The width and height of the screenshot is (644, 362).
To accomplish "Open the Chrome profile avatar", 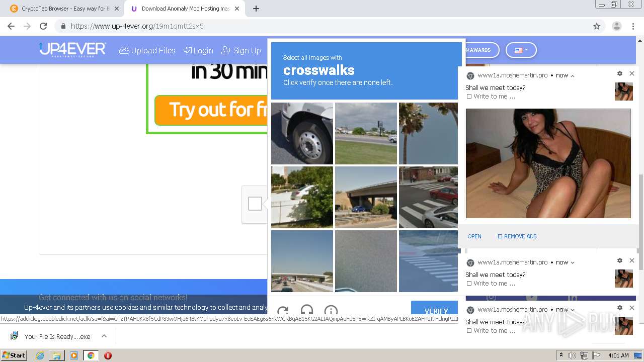I will (x=617, y=26).
